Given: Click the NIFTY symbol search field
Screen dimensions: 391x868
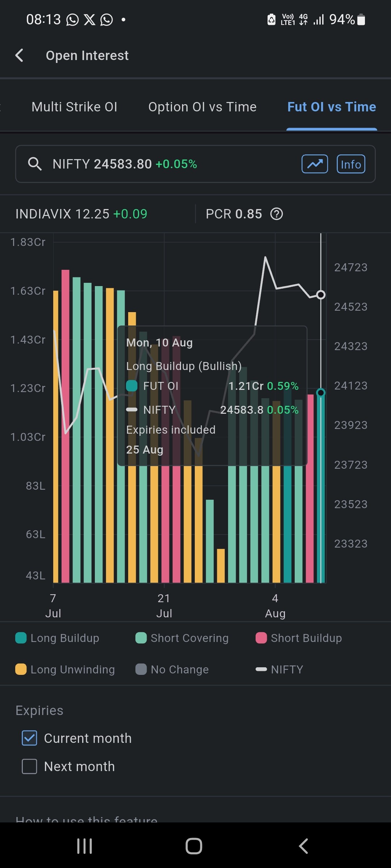Looking at the screenshot, I should click(x=195, y=164).
